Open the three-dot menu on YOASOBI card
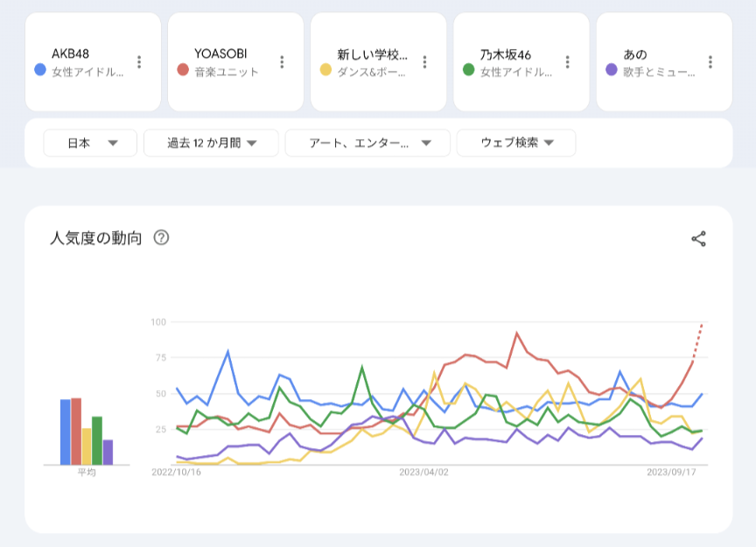This screenshot has width=756, height=547. [x=282, y=62]
